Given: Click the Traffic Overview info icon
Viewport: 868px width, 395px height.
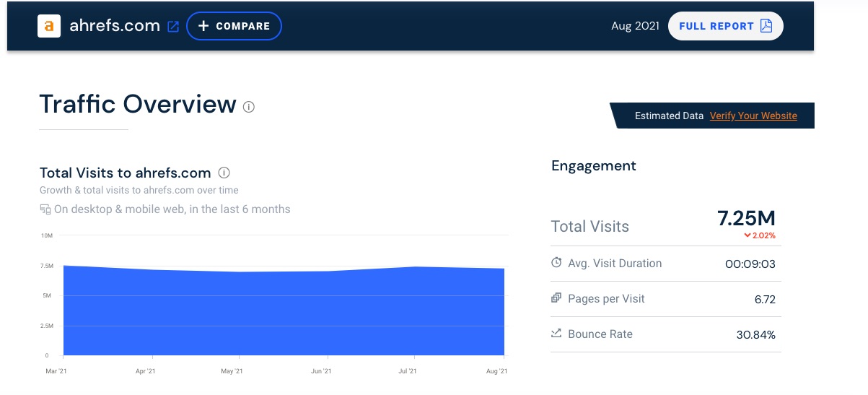Looking at the screenshot, I should point(249,107).
